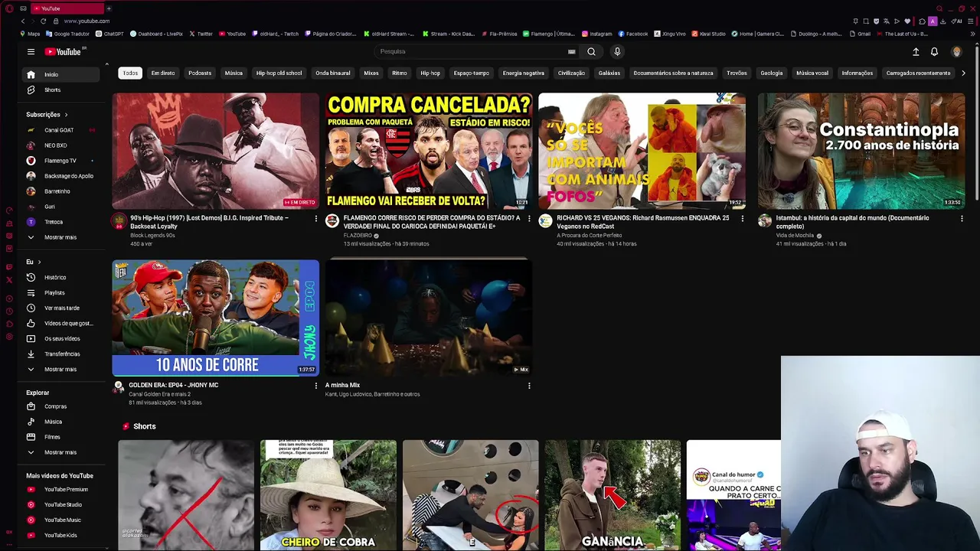Open Ver mais tarde list

point(61,308)
